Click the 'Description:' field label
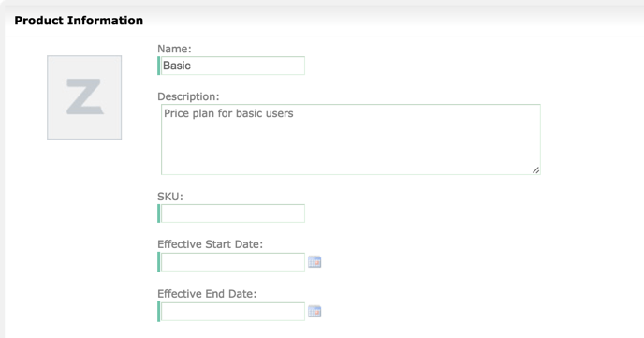The width and height of the screenshot is (644, 338). [x=188, y=96]
